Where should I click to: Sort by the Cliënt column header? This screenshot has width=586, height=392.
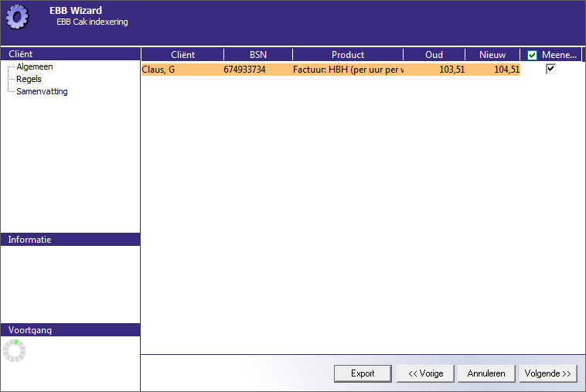click(x=182, y=55)
